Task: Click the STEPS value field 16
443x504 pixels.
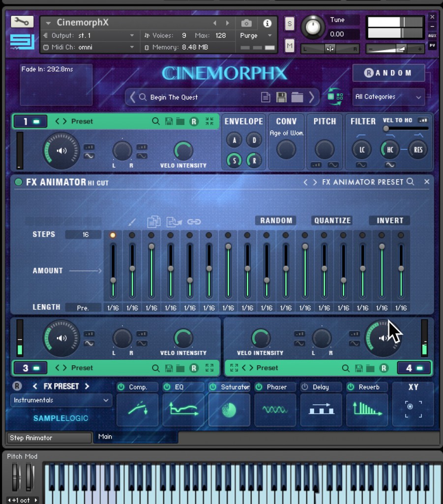Action: [84, 234]
